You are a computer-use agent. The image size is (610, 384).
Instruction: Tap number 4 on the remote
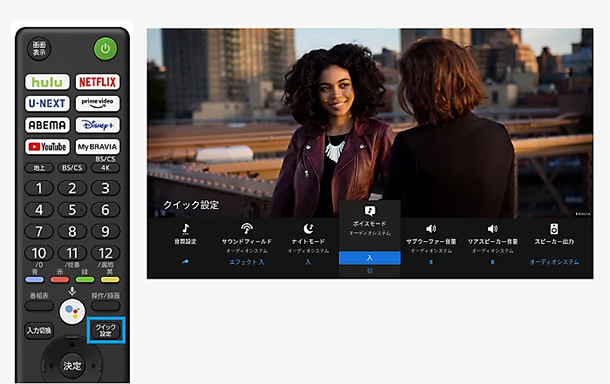click(39, 210)
